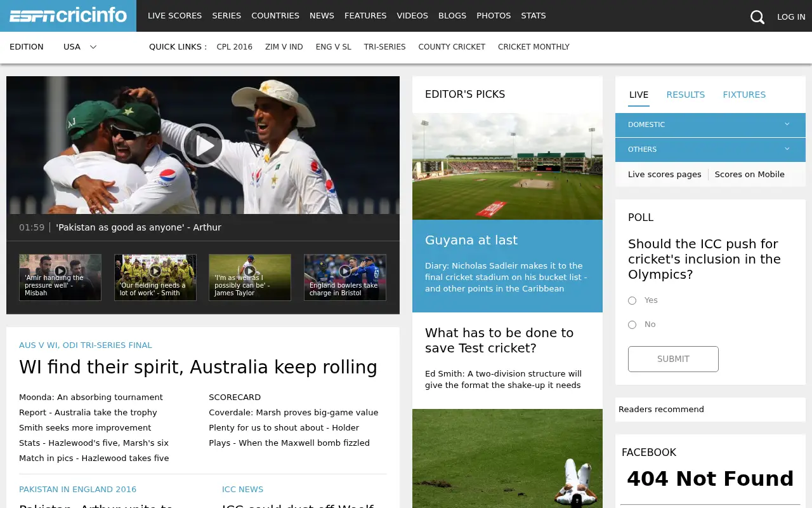Image resolution: width=812 pixels, height=508 pixels.
Task: Switch to the Results tab
Action: [x=685, y=95]
